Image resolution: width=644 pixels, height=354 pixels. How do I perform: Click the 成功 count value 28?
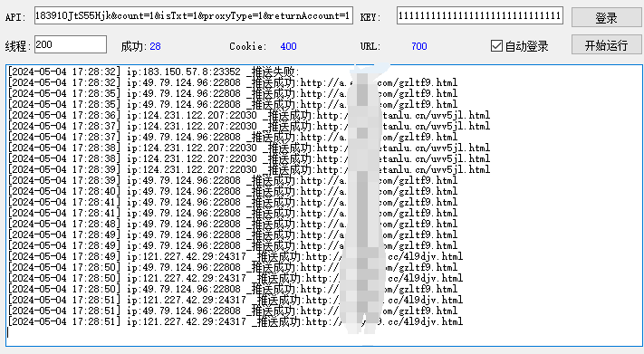[x=155, y=46]
